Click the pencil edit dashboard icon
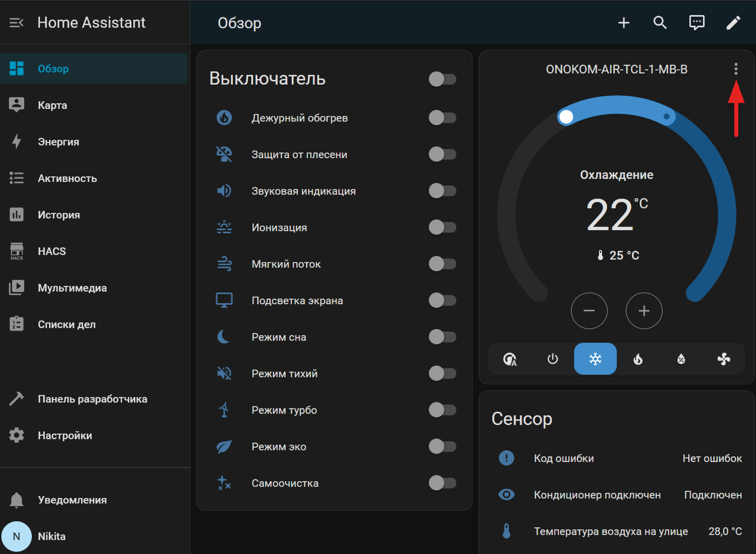This screenshot has width=756, height=554. (733, 23)
